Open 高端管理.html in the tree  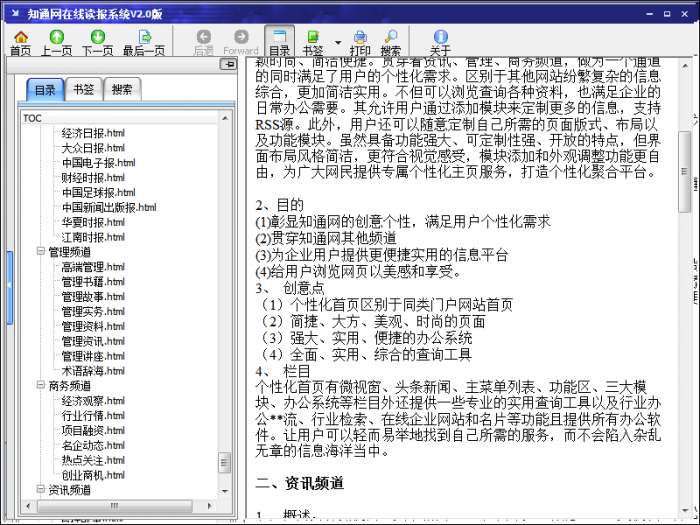pyautogui.click(x=93, y=267)
